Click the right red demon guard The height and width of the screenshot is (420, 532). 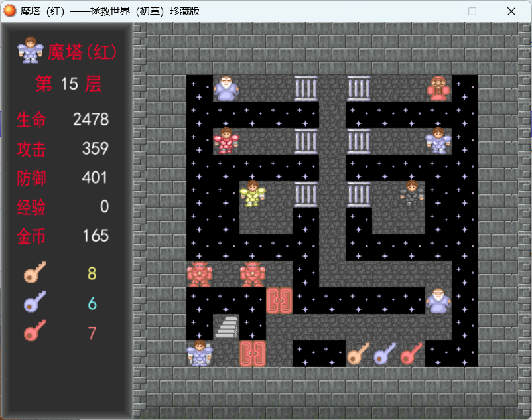(253, 274)
